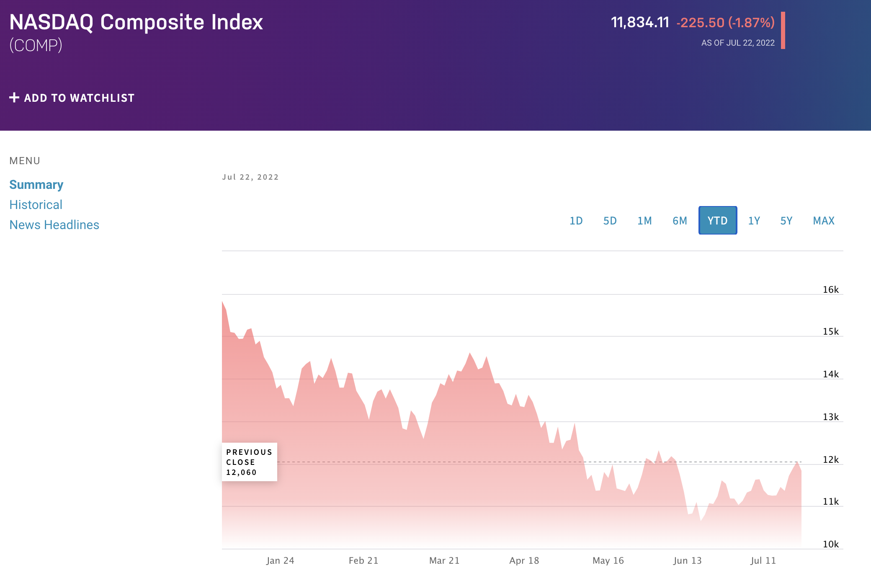Select the 5D chart range
Viewport: 871px width, 588px height.
pos(610,221)
